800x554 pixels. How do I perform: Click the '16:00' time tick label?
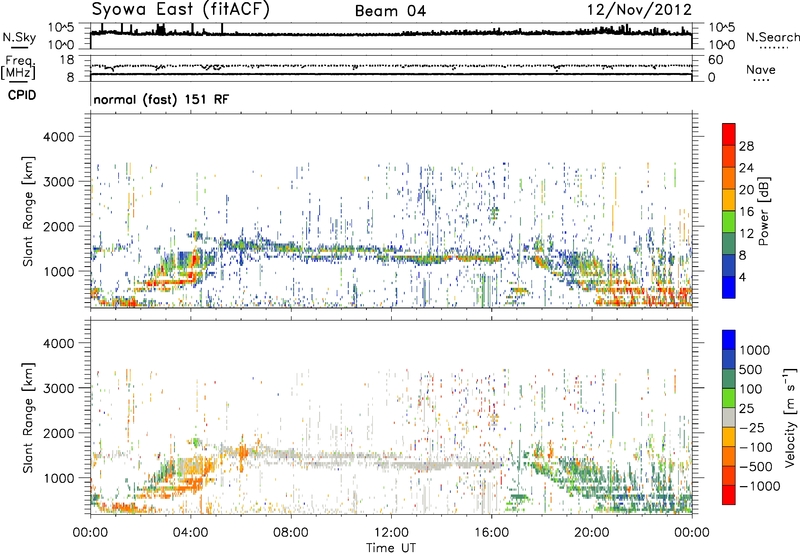point(491,533)
